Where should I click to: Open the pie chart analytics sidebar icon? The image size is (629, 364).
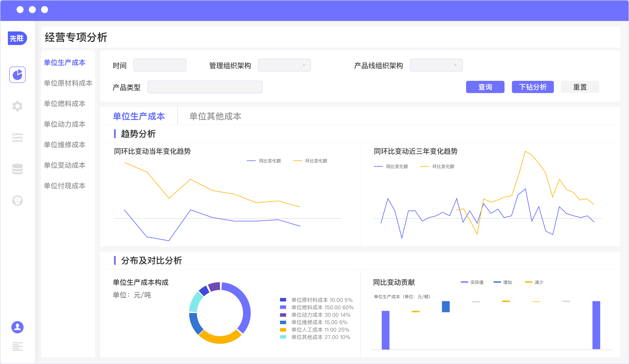tap(17, 75)
